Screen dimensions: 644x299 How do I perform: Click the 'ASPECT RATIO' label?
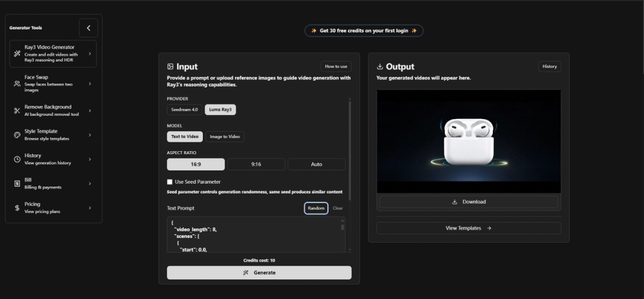[x=182, y=153]
